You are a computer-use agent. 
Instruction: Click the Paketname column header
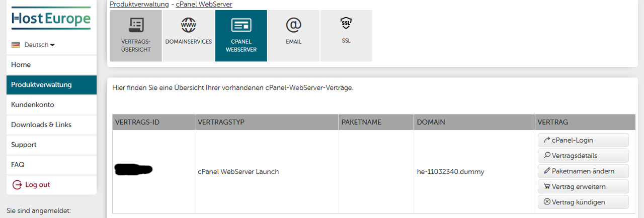point(376,123)
